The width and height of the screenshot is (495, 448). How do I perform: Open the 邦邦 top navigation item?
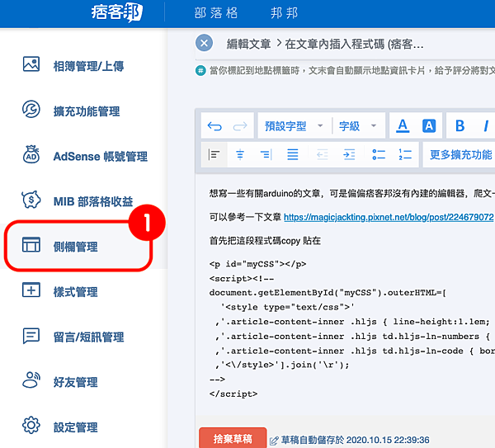click(x=284, y=13)
